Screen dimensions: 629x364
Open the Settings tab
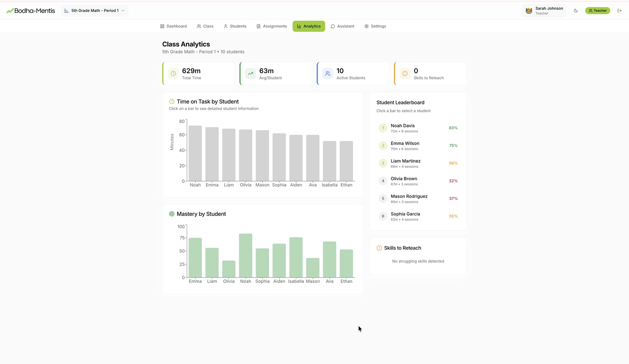click(375, 26)
